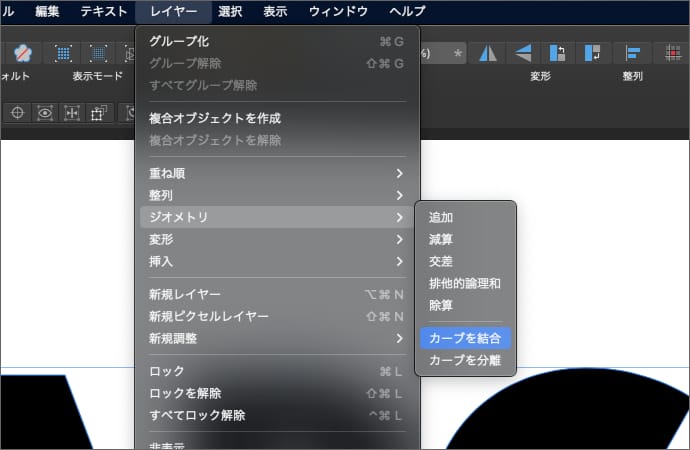690x450 pixels.
Task: Toggle the reset defaults flower icon
Action: pyautogui.click(x=22, y=53)
